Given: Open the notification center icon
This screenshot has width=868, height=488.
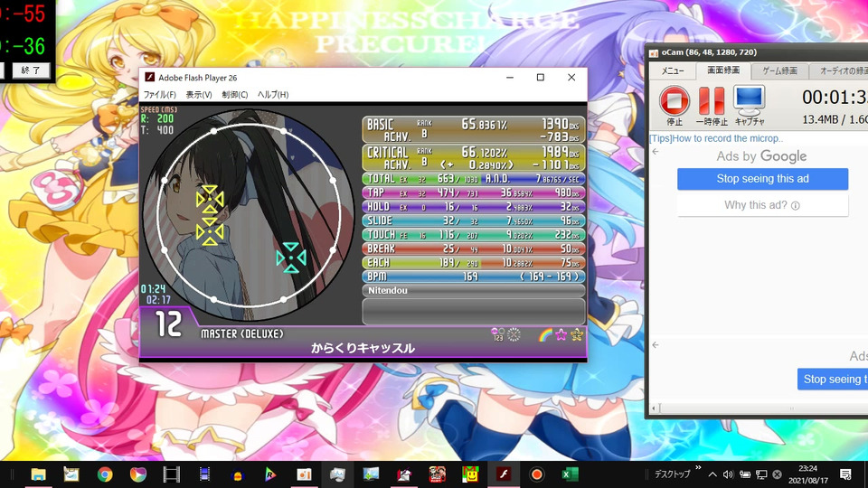Looking at the screenshot, I should pyautogui.click(x=845, y=474).
